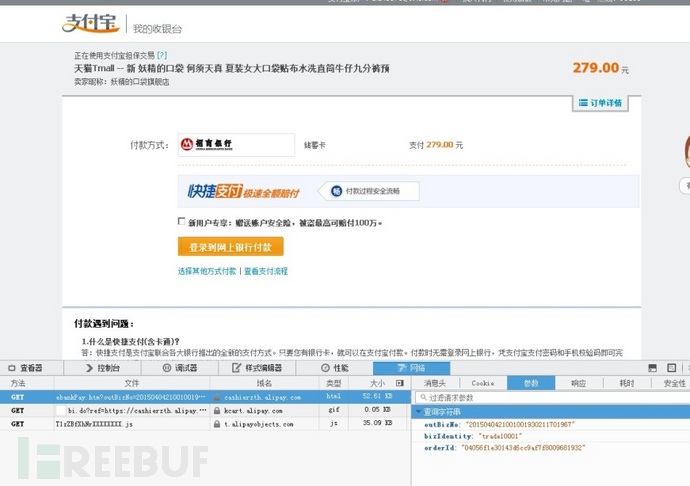
Task: Open the 耗时 timings detail tab
Action: [x=627, y=383]
